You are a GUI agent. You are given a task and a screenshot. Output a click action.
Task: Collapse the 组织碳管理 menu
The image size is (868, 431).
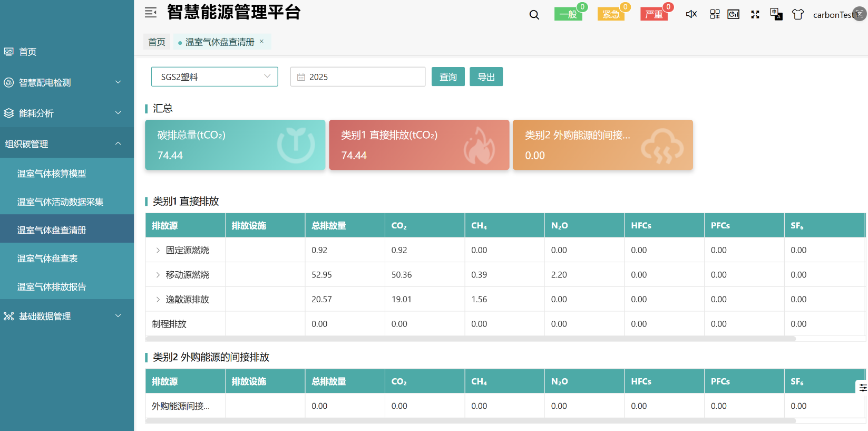pos(118,143)
